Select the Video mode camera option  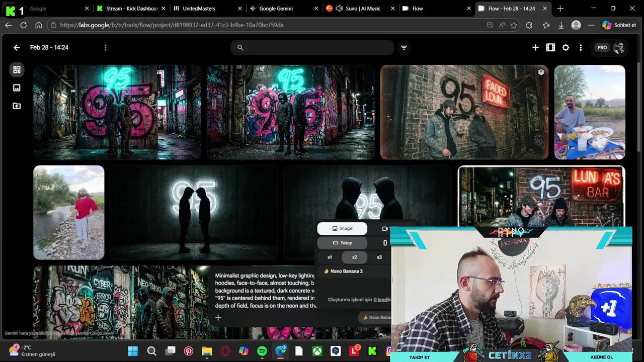coord(385,228)
